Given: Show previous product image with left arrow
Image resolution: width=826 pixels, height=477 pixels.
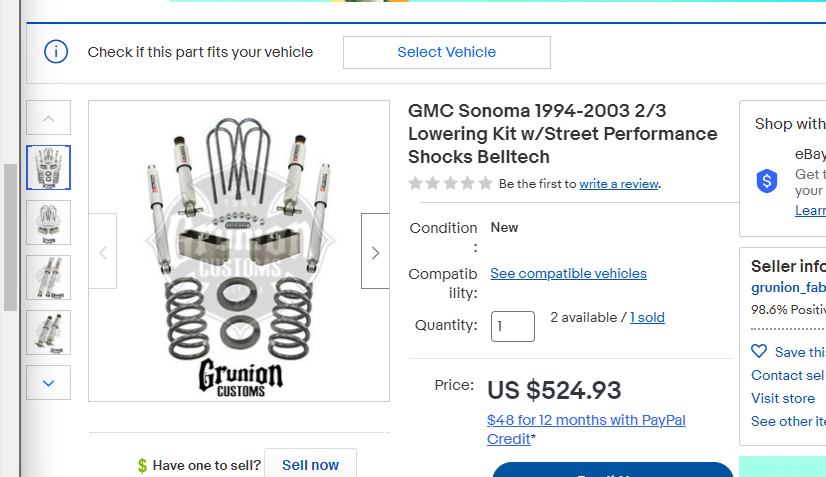Looking at the screenshot, I should (x=103, y=252).
